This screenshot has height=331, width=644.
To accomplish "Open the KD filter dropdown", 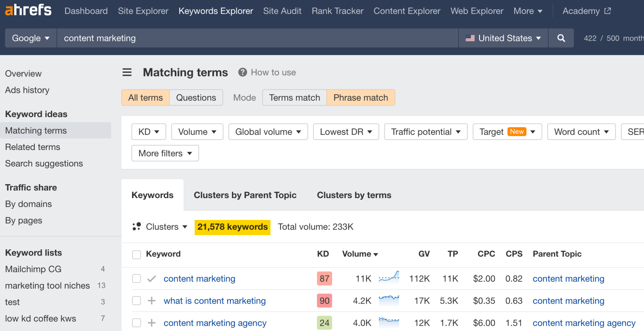I will pos(149,132).
